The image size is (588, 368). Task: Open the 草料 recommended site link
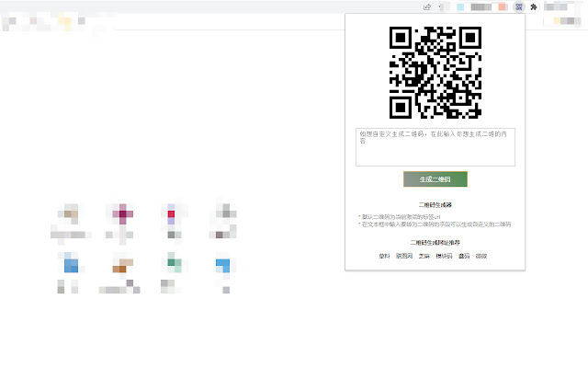(384, 256)
